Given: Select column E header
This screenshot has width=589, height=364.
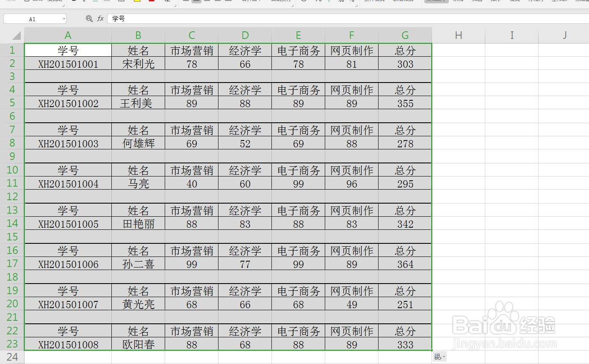Looking at the screenshot, I should coord(299,36).
